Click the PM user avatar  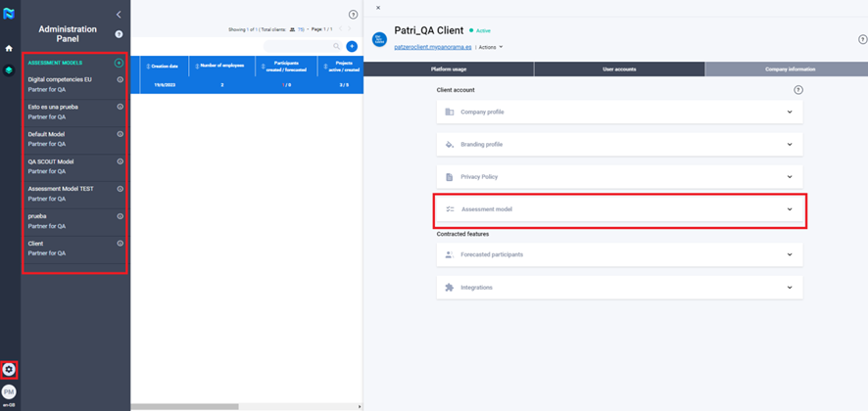9,391
